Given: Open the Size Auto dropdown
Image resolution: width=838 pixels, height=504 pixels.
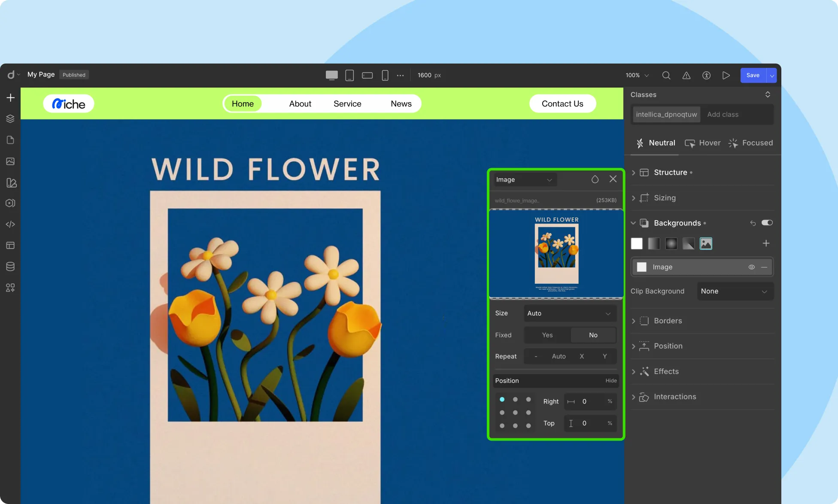Looking at the screenshot, I should click(x=570, y=313).
